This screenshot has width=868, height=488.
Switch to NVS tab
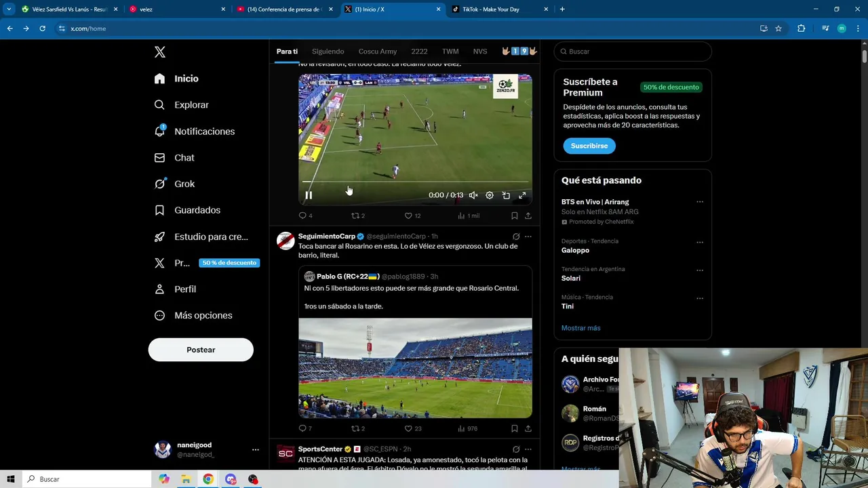tap(480, 52)
